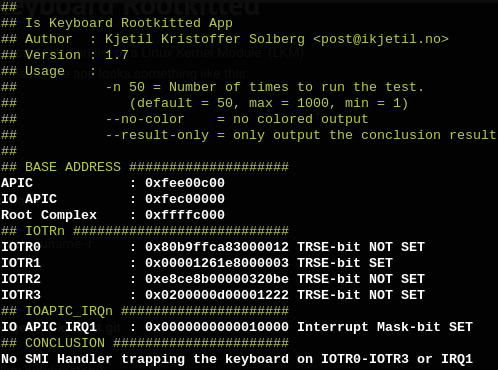Click the Root Complex address 0xffffc000
This screenshot has width=498, height=370.
coord(185,215)
